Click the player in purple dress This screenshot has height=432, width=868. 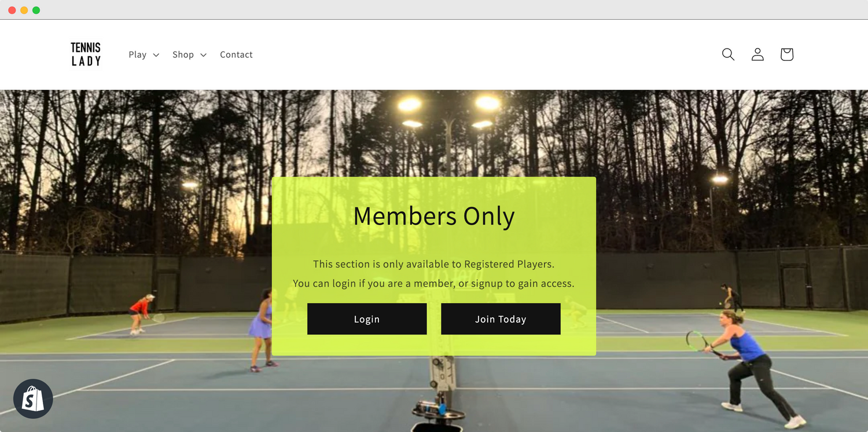point(262,331)
